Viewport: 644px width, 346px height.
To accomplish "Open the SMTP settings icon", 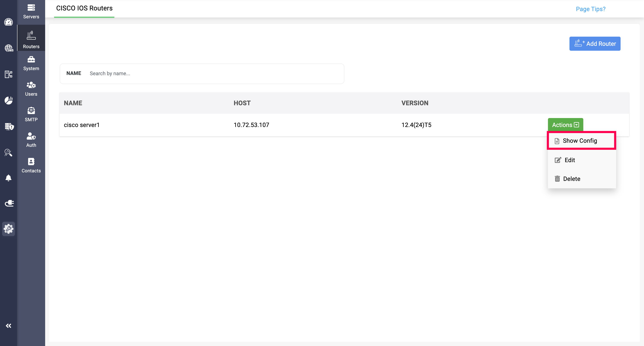I will (x=31, y=114).
